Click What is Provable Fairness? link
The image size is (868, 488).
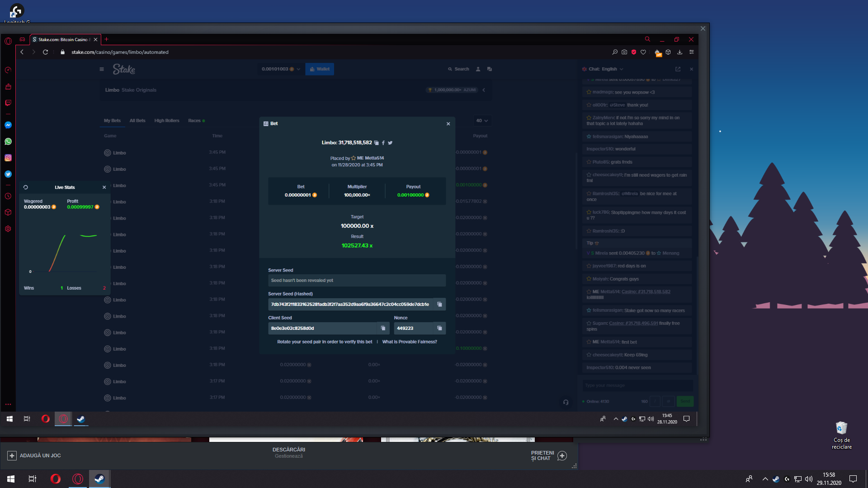coord(410,342)
